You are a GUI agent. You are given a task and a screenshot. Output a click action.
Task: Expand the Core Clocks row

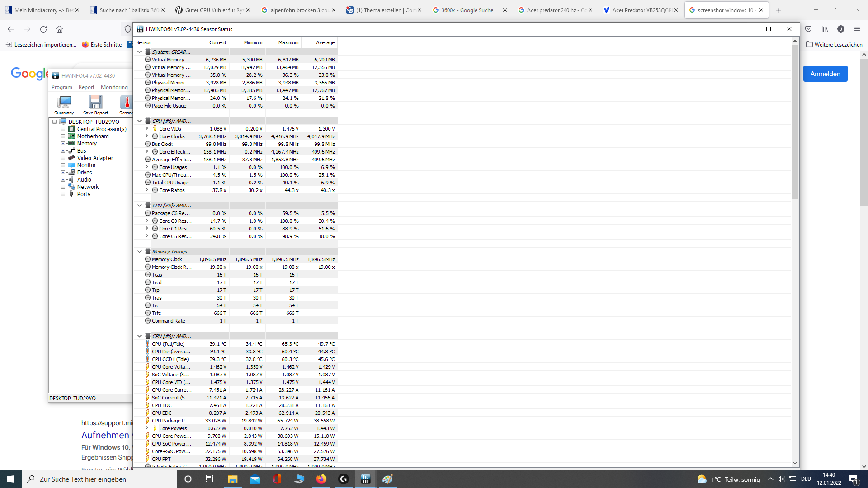point(147,136)
